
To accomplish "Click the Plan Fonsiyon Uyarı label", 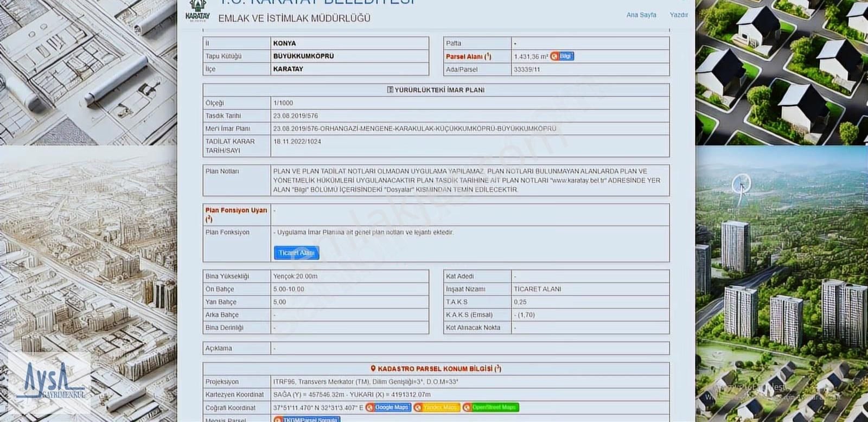I will coord(236,215).
